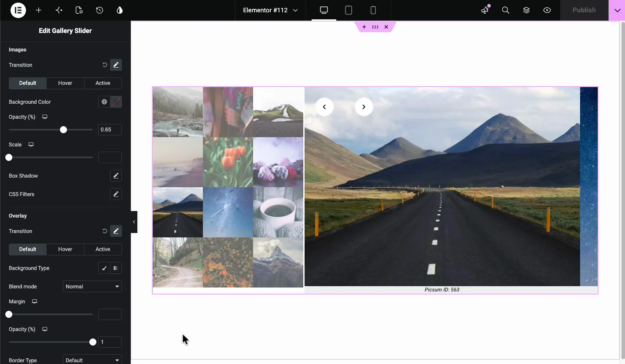625x364 pixels.
Task: Toggle responsive device icon beside Scale
Action: tap(31, 145)
